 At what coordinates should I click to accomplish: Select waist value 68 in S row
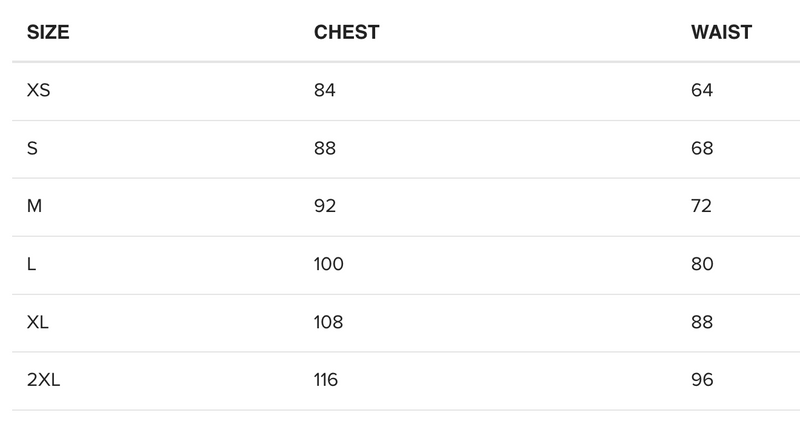pyautogui.click(x=702, y=149)
